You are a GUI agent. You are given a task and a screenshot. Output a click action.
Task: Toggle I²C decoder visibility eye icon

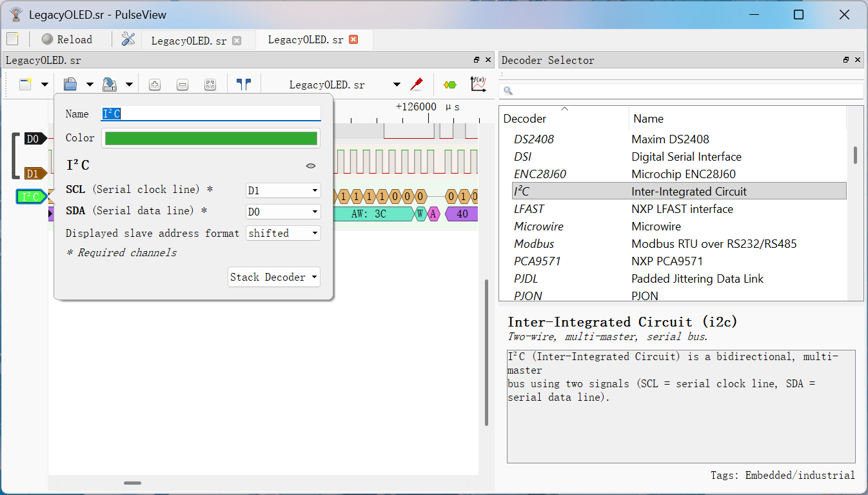tap(311, 166)
